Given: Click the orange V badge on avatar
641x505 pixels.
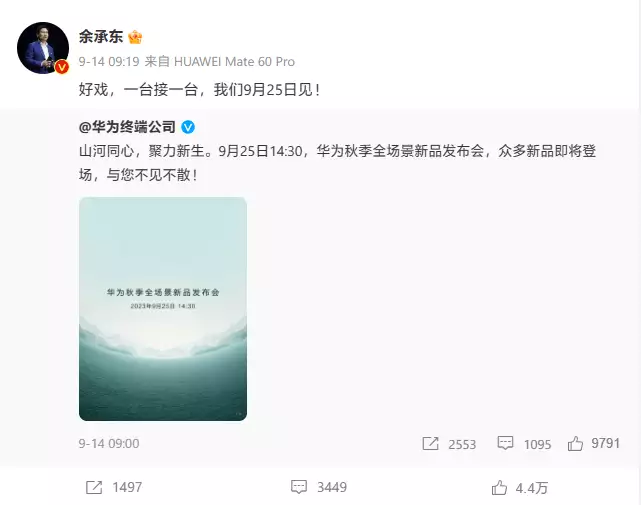Looking at the screenshot, I should point(62,67).
